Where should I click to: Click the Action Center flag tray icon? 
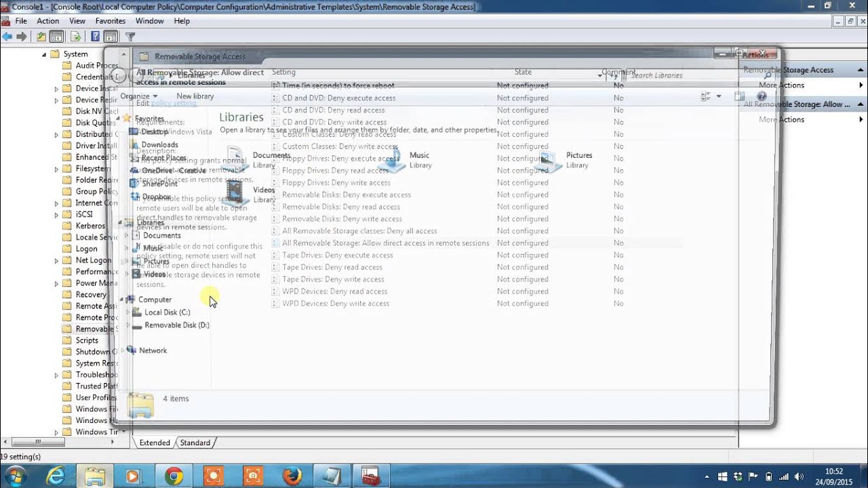(x=753, y=476)
